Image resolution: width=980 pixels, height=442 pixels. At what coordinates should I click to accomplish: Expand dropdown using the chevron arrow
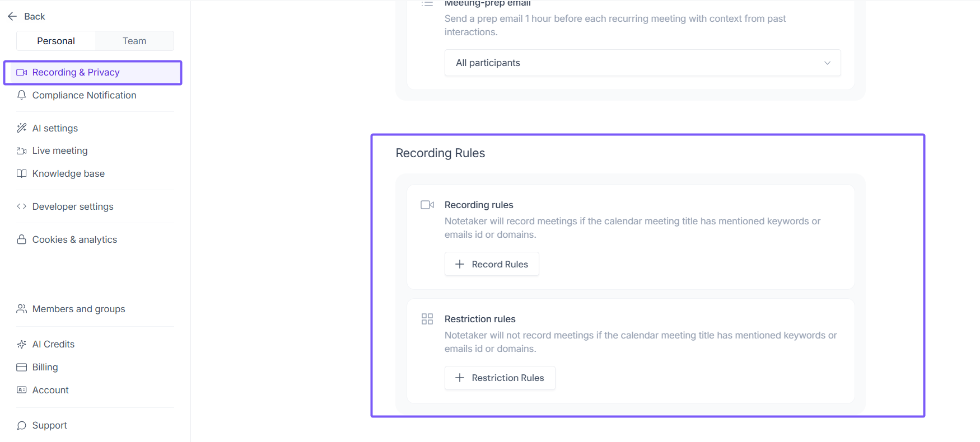click(x=827, y=63)
